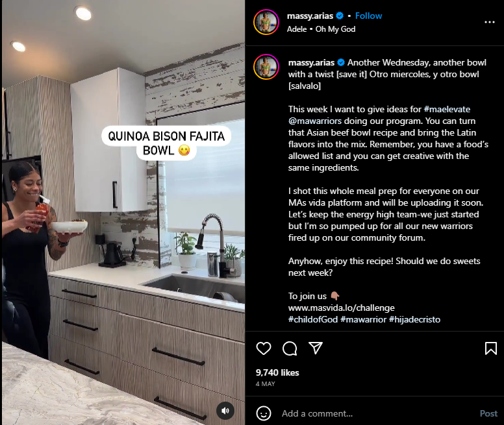Image resolution: width=504 pixels, height=425 pixels.
Task: Submit the comment with the Post button
Action: pyautogui.click(x=488, y=413)
